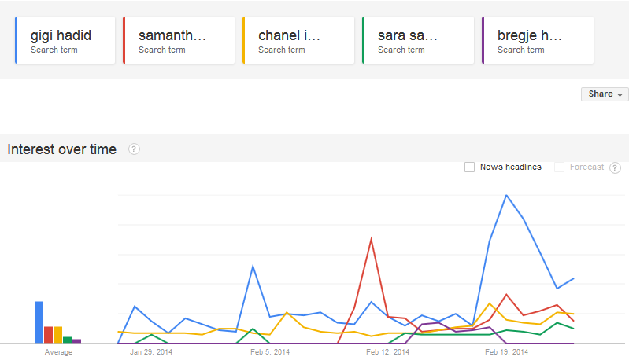Click the blue line's highest peak on chart
The width and height of the screenshot is (629, 364).
click(x=506, y=195)
